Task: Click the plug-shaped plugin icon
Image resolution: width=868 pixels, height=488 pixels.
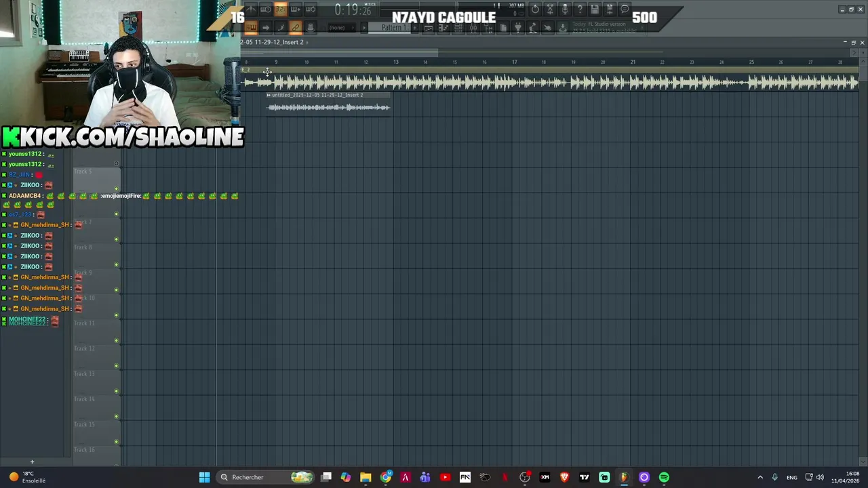Action: pos(517,28)
